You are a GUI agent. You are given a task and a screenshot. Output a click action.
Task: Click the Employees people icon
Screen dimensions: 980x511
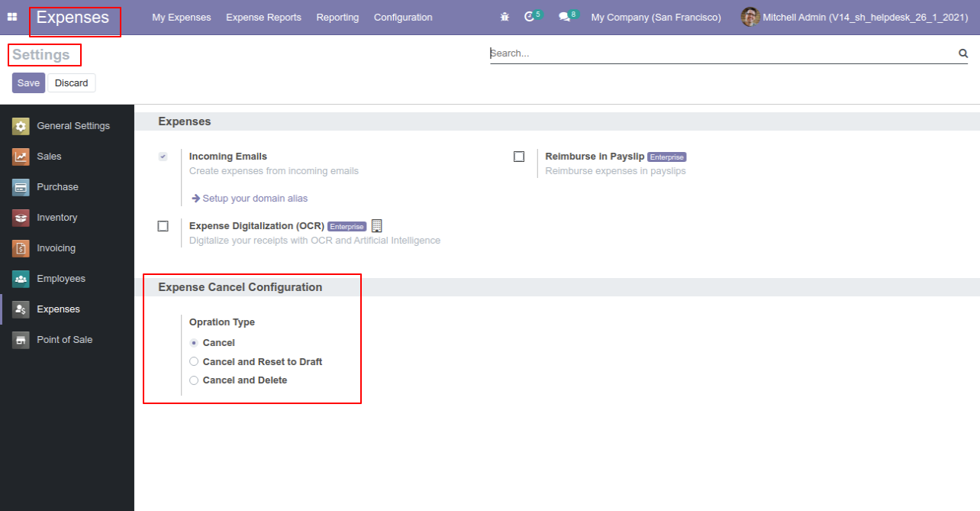[x=21, y=279]
